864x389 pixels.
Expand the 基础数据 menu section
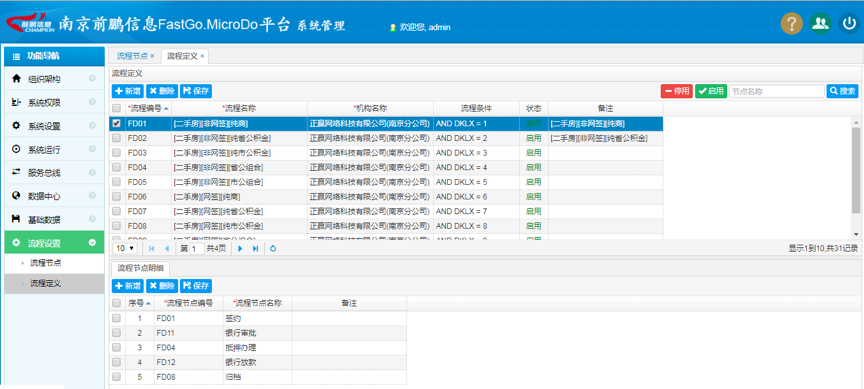point(92,219)
